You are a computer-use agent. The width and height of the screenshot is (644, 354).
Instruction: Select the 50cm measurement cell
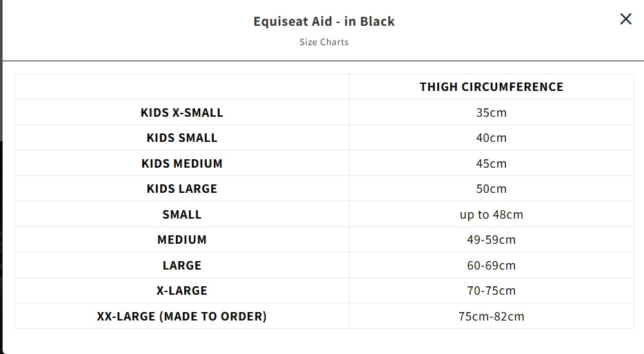491,188
